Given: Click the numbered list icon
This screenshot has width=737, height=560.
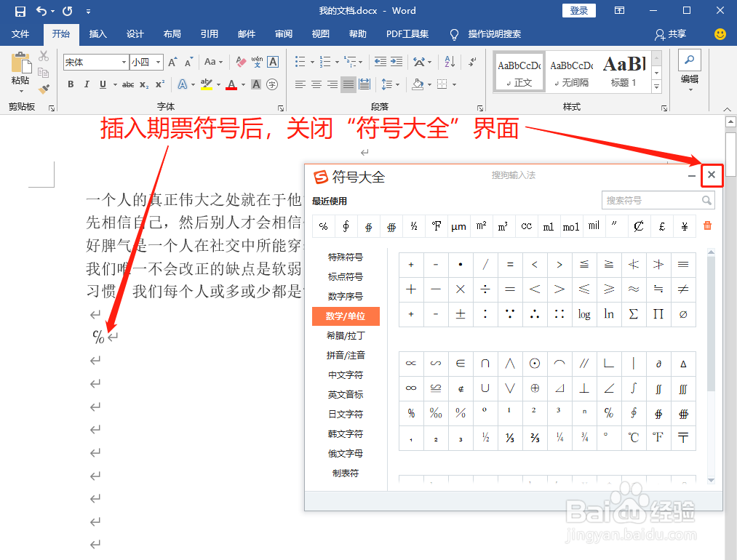Looking at the screenshot, I should (324, 62).
